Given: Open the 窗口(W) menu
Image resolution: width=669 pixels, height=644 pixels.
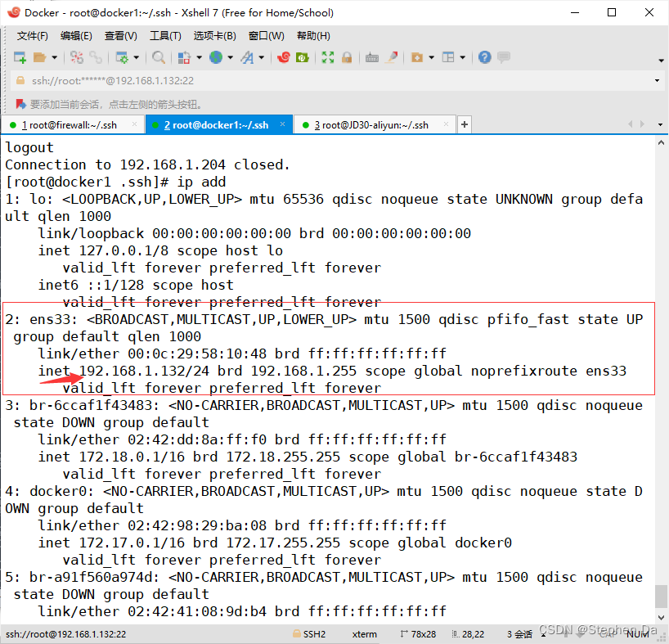Looking at the screenshot, I should pos(267,36).
